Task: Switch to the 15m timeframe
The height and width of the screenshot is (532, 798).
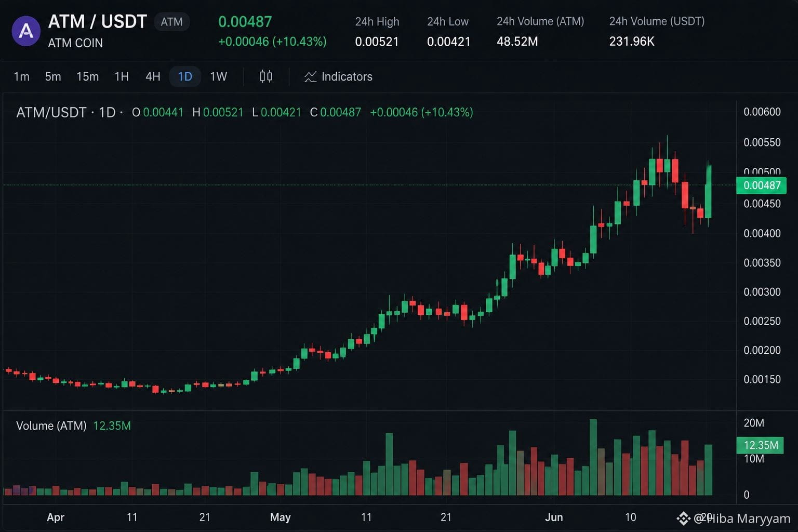Action: 87,77
